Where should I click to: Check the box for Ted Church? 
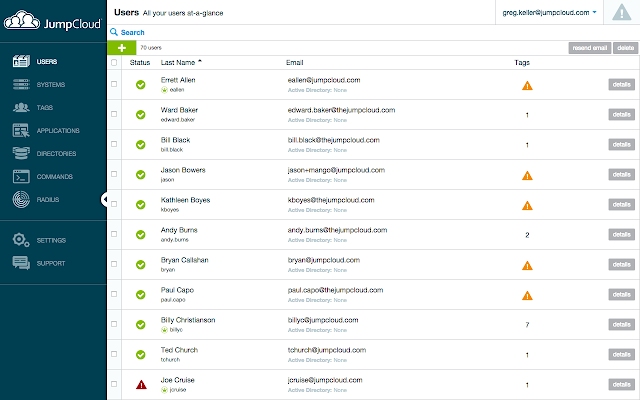[114, 354]
